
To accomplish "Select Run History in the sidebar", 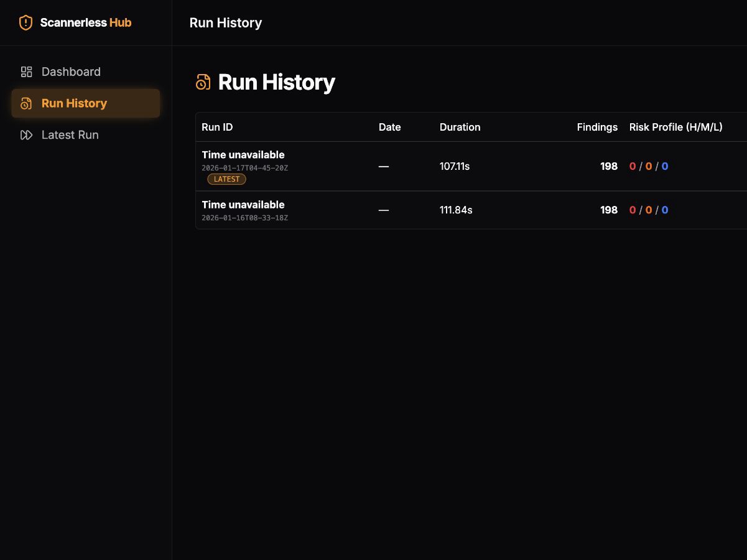I will click(86, 103).
